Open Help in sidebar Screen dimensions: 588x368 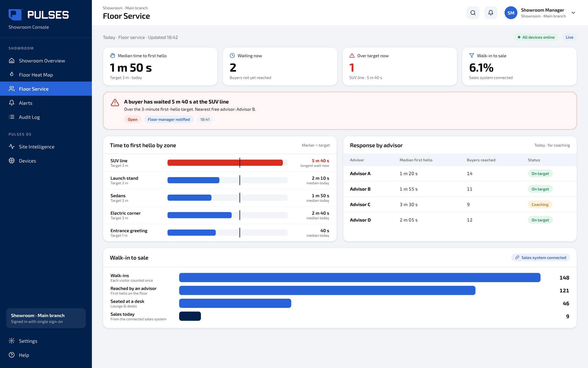46,355
